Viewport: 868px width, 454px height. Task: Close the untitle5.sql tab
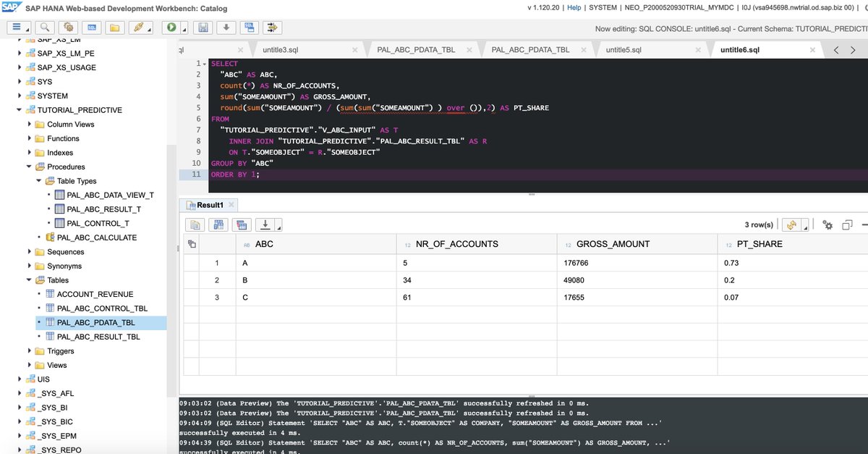click(x=699, y=50)
